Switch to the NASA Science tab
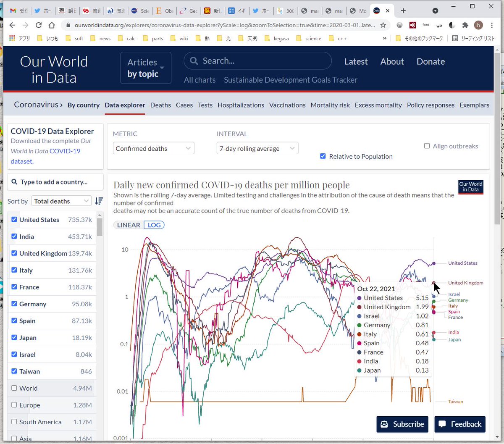Image resolution: width=504 pixels, height=444 pixels. point(139,11)
